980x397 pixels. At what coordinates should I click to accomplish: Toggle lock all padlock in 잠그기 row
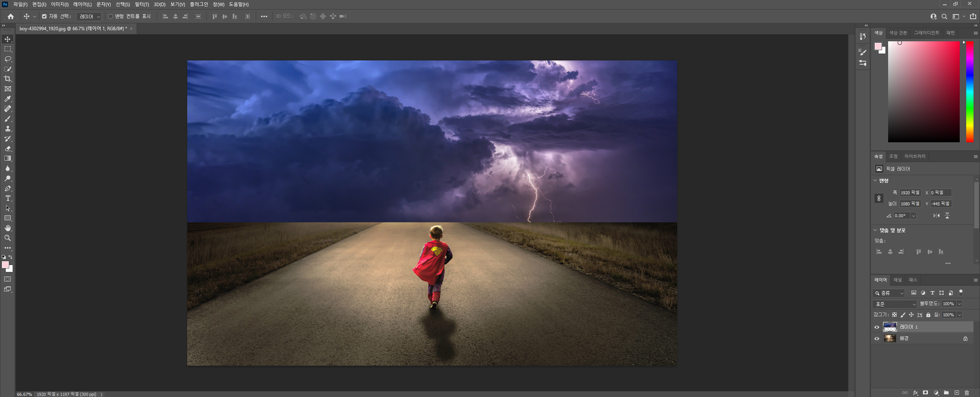[x=928, y=315]
